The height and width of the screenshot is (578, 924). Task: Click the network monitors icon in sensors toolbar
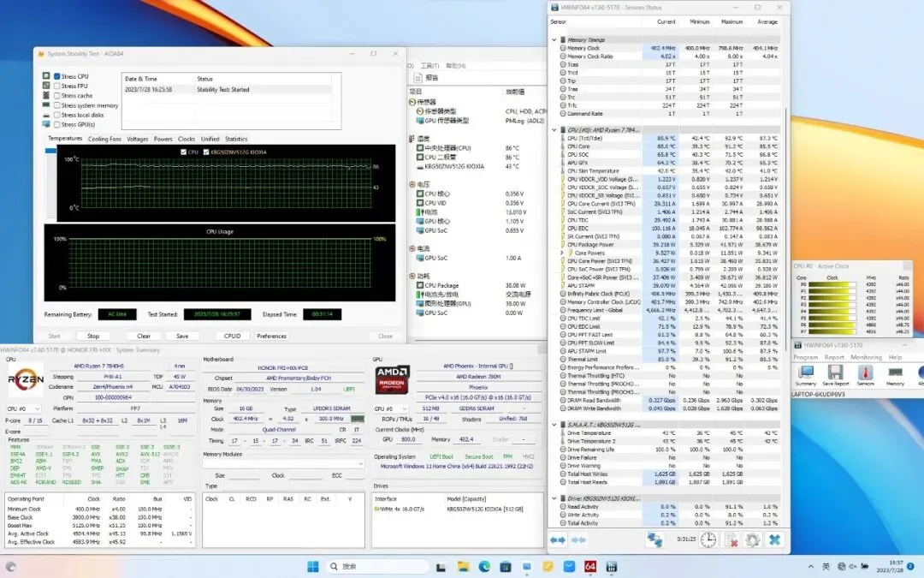click(654, 539)
